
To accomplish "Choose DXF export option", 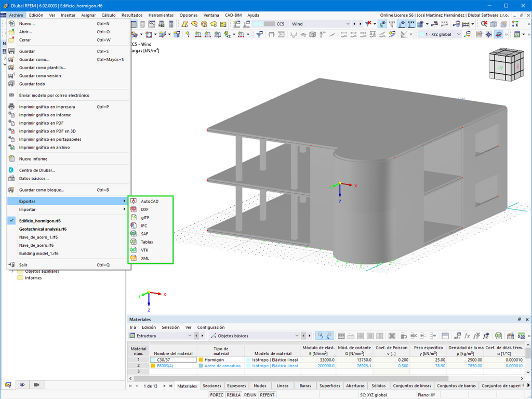I will [144, 209].
